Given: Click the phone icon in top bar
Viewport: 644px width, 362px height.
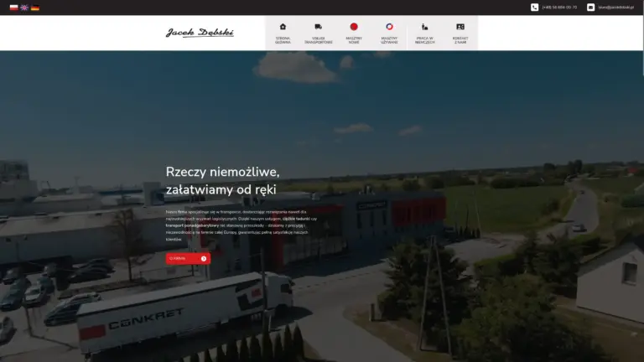Looking at the screenshot, I should [534, 8].
